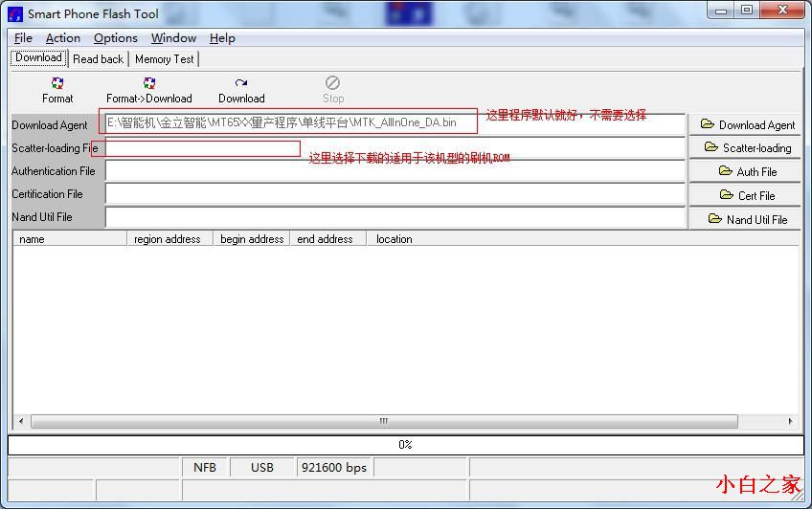Click the Format toolbar icon
Image resolution: width=812 pixels, height=509 pixels.
tap(57, 83)
